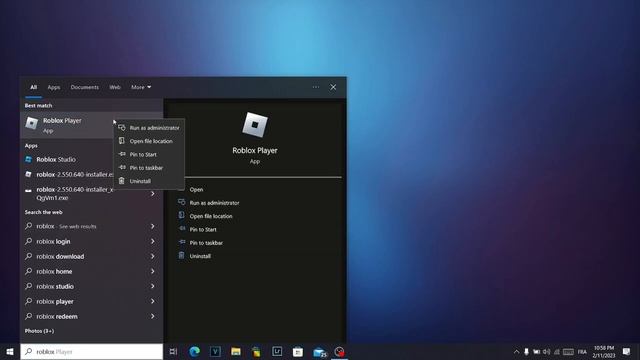
Task: Focus the taskbar search box
Action: [91, 351]
